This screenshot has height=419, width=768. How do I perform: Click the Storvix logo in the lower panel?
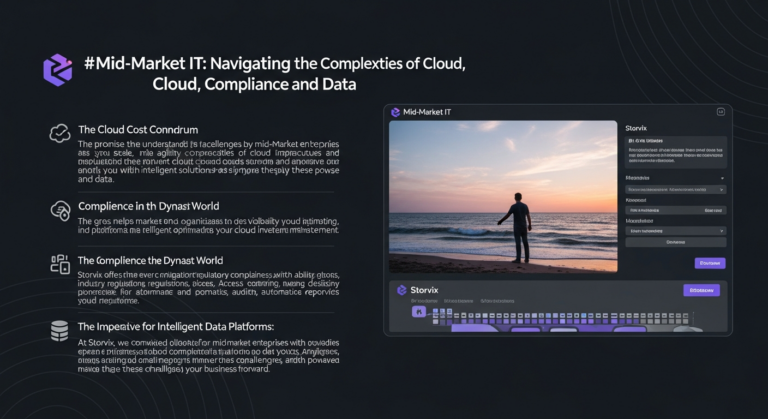[402, 290]
